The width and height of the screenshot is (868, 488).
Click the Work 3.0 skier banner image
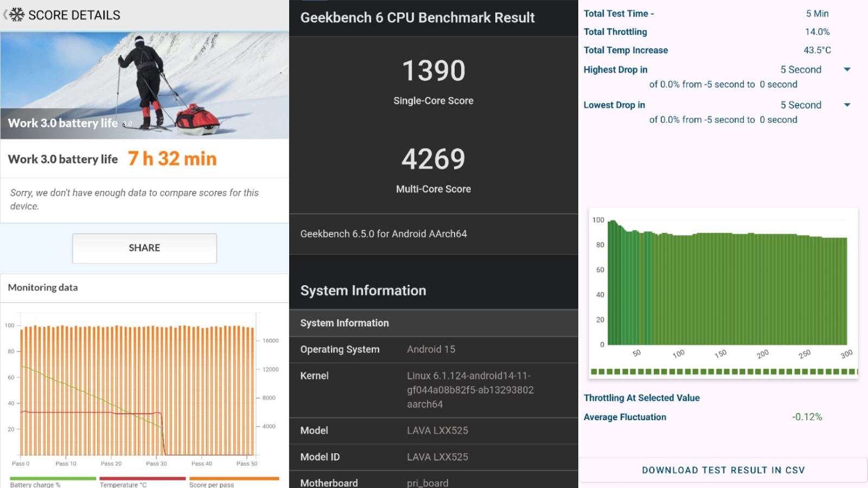(x=144, y=81)
